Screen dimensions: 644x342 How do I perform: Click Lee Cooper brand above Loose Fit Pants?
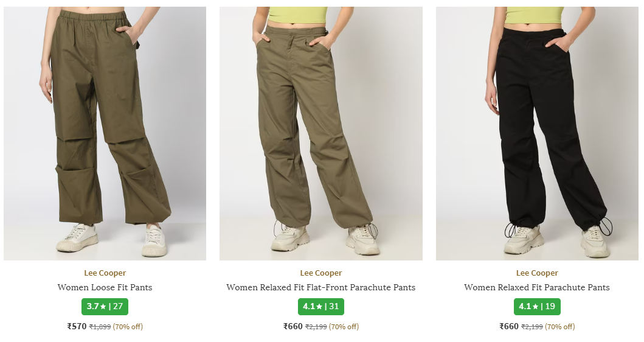tap(105, 273)
